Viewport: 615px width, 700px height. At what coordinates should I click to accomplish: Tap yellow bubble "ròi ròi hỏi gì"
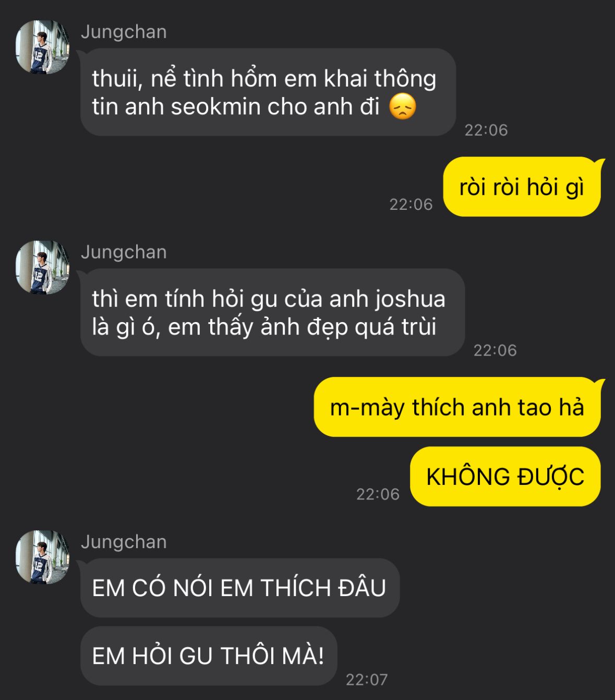pyautogui.click(x=522, y=187)
